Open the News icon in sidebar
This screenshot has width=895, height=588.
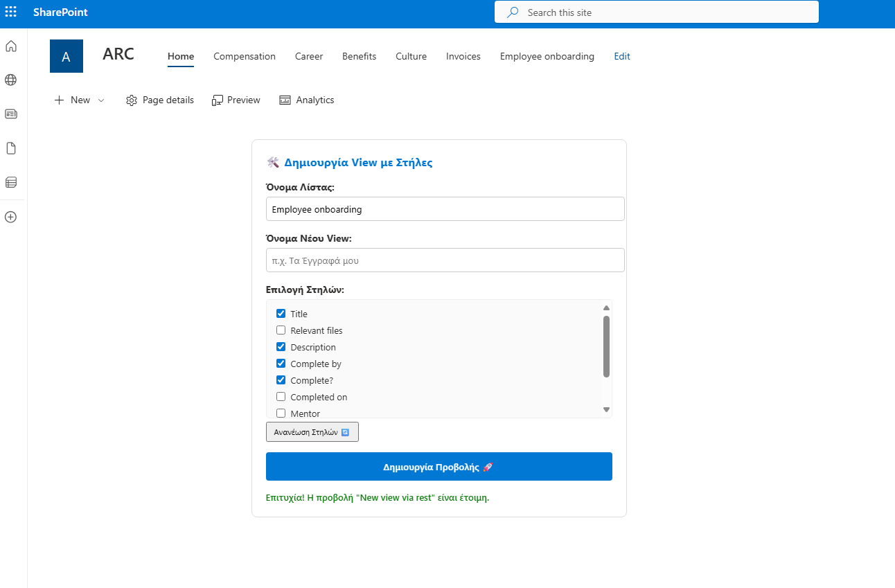click(x=11, y=114)
